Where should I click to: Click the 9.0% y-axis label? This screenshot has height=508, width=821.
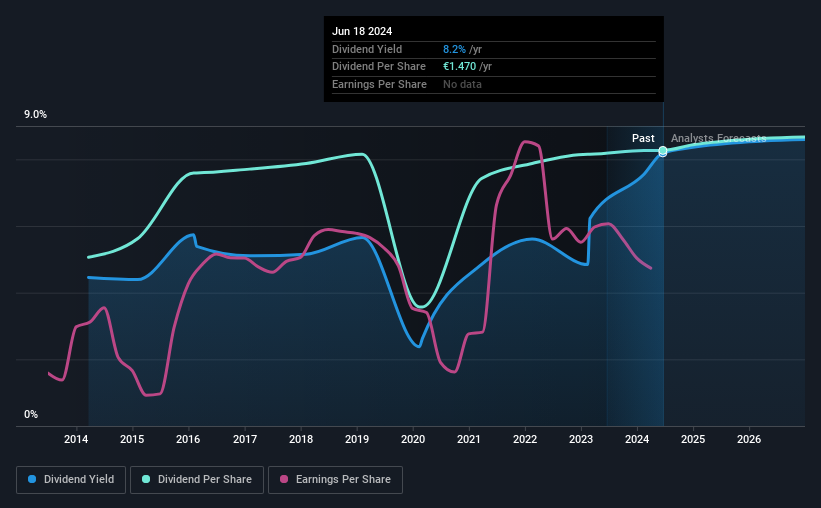(35, 115)
